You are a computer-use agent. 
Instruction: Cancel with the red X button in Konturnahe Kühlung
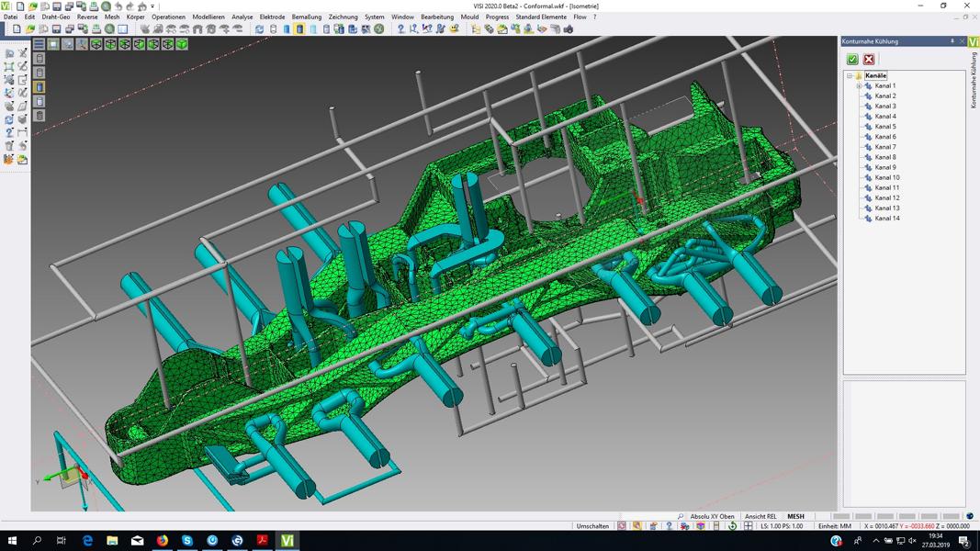[869, 59]
